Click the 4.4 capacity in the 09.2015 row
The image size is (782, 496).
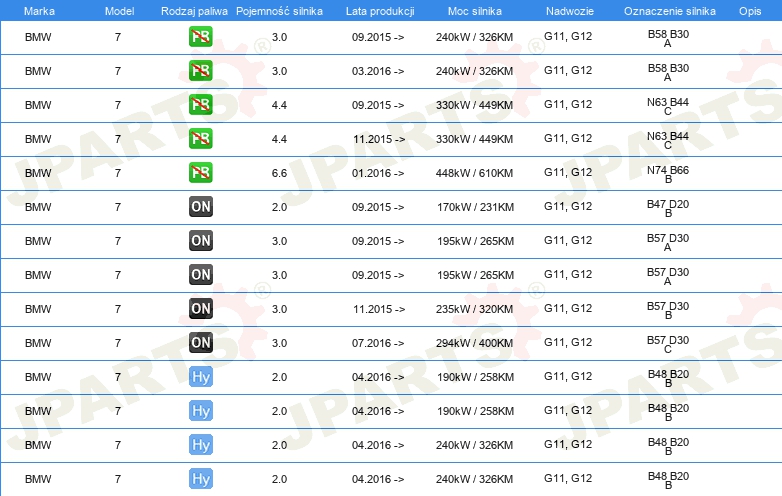click(x=279, y=105)
